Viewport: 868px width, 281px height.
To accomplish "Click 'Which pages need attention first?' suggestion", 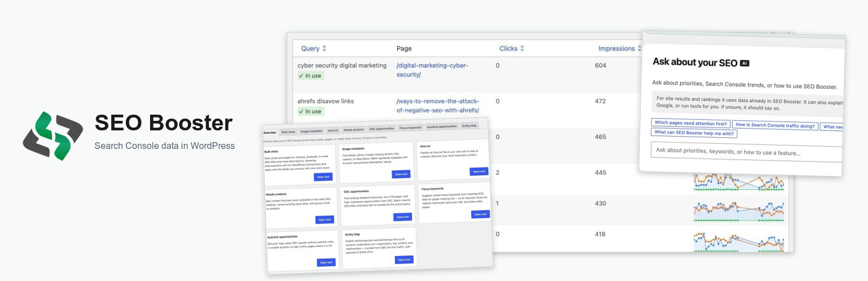I will pyautogui.click(x=691, y=124).
